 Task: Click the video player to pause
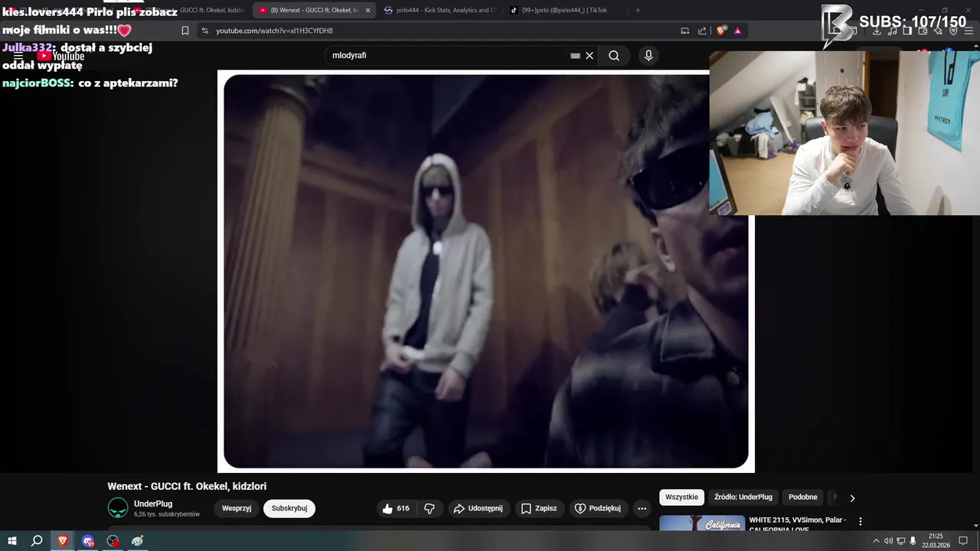(486, 271)
